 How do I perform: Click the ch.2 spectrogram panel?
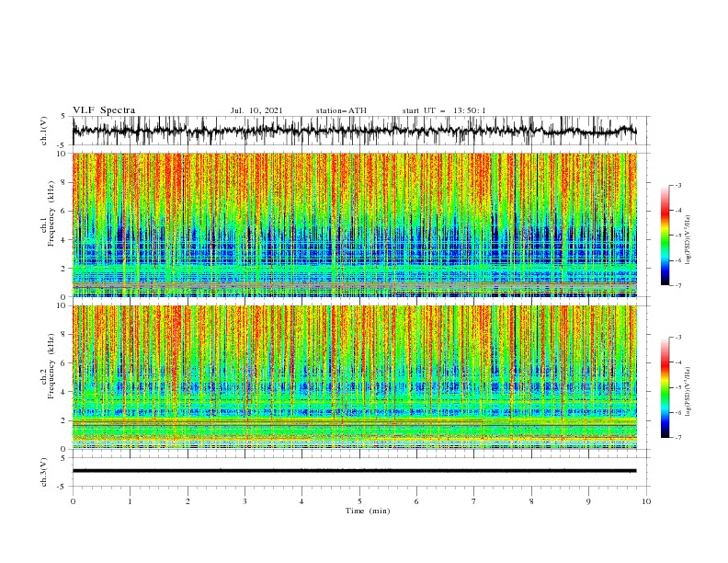(x=354, y=377)
